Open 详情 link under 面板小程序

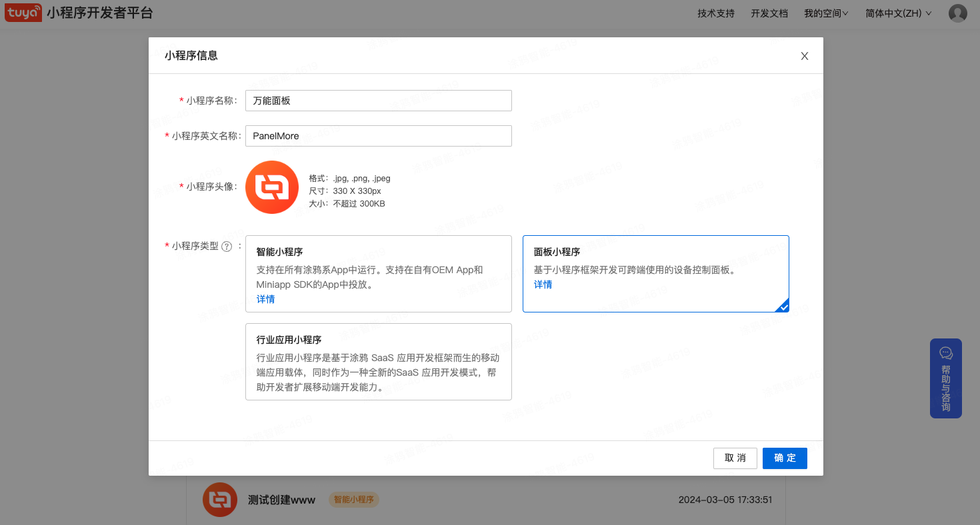[x=543, y=284]
